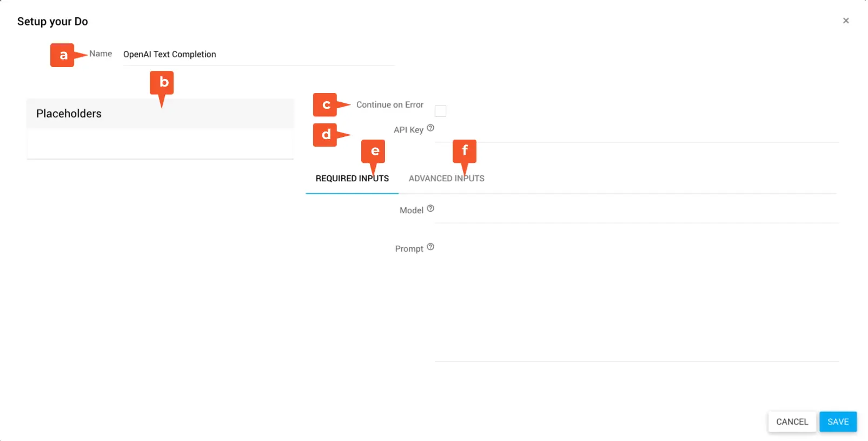Select the Required Inputs tab
The width and height of the screenshot is (868, 441).
coord(352,179)
